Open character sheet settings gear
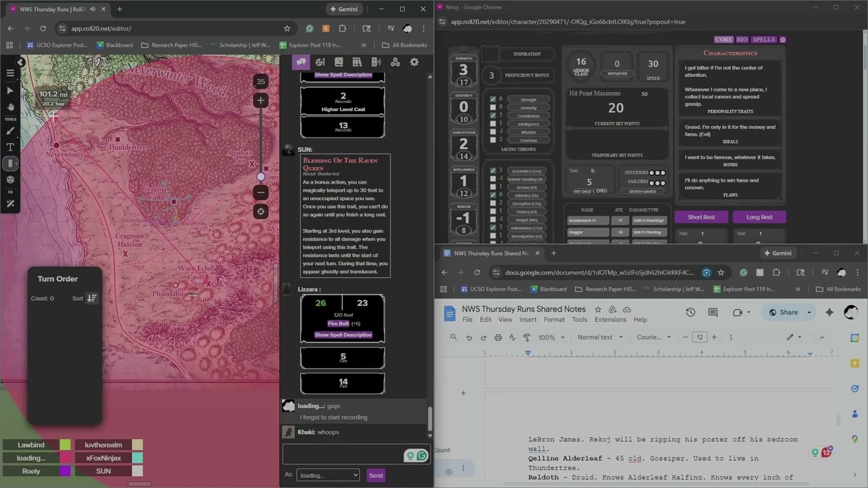Viewport: 868px width, 488px height. tap(783, 40)
